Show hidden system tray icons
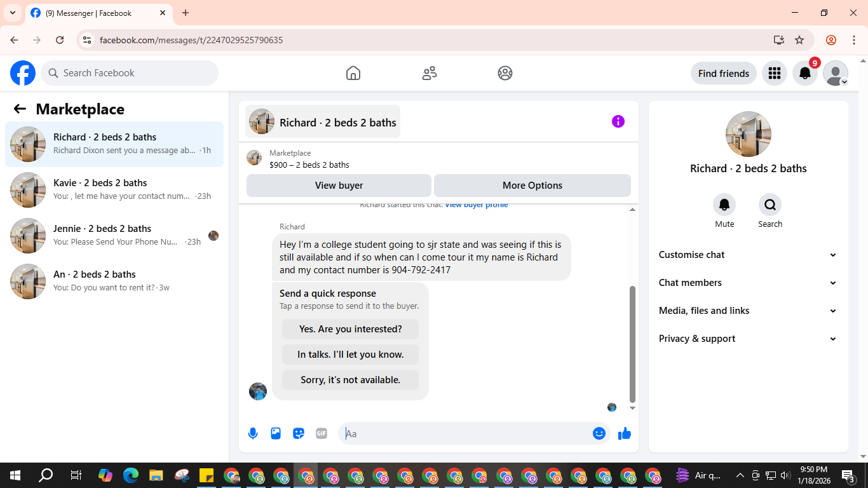Image resolution: width=868 pixels, height=488 pixels. tap(740, 475)
